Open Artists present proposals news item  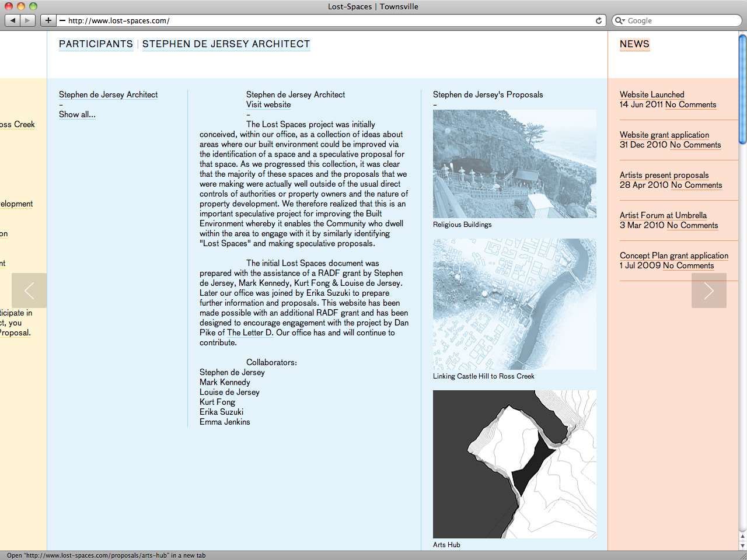point(664,175)
